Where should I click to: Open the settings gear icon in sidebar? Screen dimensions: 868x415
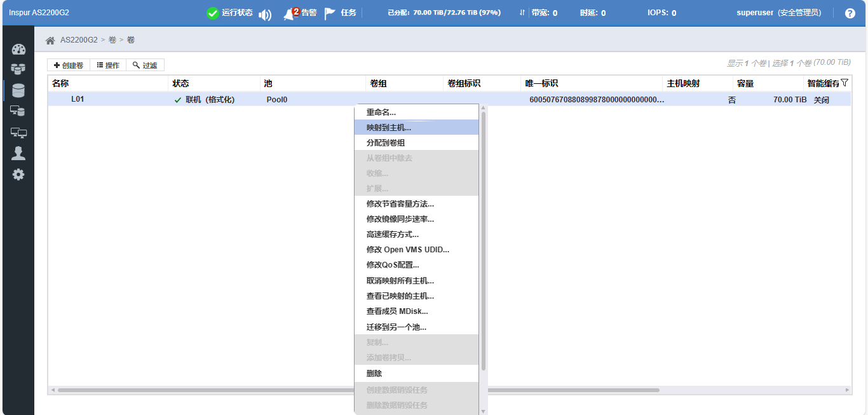(18, 174)
